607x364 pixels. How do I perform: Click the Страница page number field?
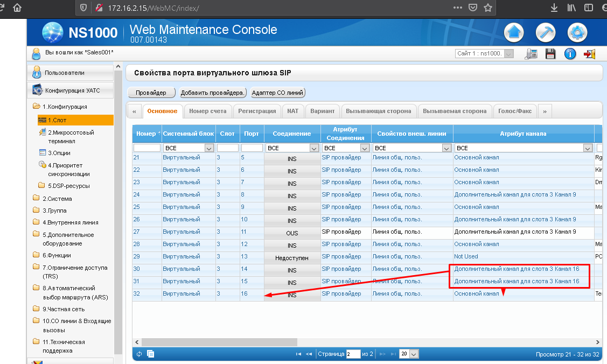(x=353, y=354)
